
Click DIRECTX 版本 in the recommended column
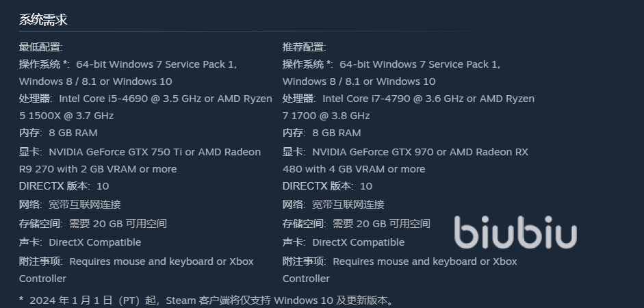(x=318, y=186)
